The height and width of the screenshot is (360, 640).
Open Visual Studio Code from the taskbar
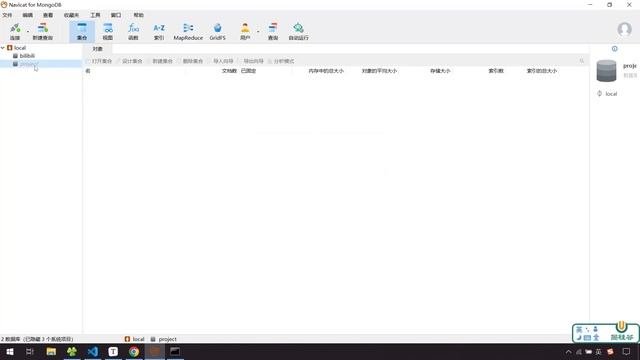tap(93, 351)
